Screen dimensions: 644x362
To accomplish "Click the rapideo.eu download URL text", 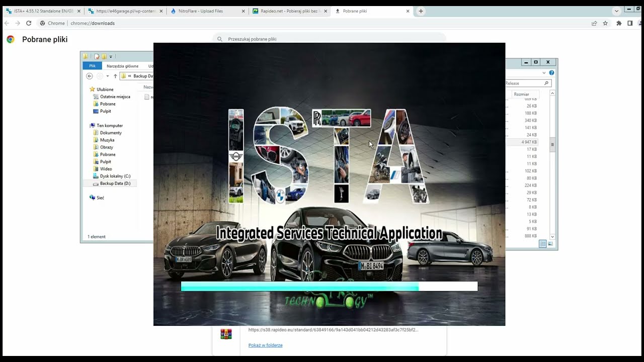I will 333,330.
